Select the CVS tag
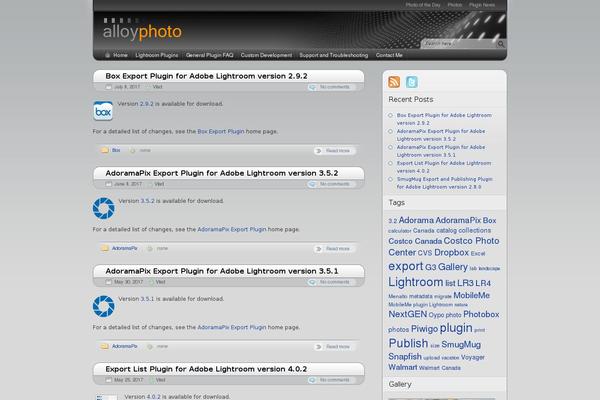Viewport: 600px width, 400px height. click(425, 253)
